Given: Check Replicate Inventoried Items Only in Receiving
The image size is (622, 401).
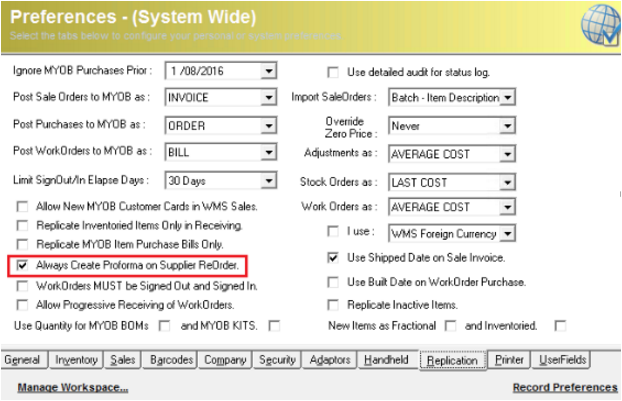Looking at the screenshot, I should [22, 226].
